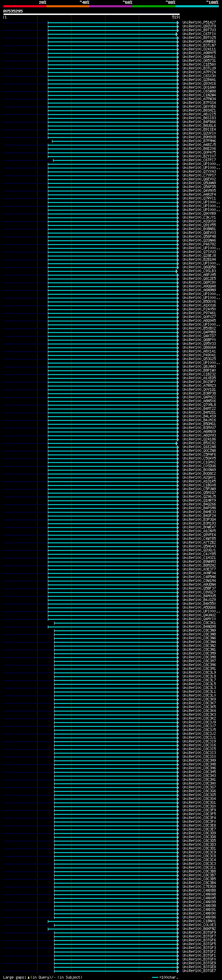Select hit UniRef100_Q7XYA3

pyautogui.click(x=199, y=172)
